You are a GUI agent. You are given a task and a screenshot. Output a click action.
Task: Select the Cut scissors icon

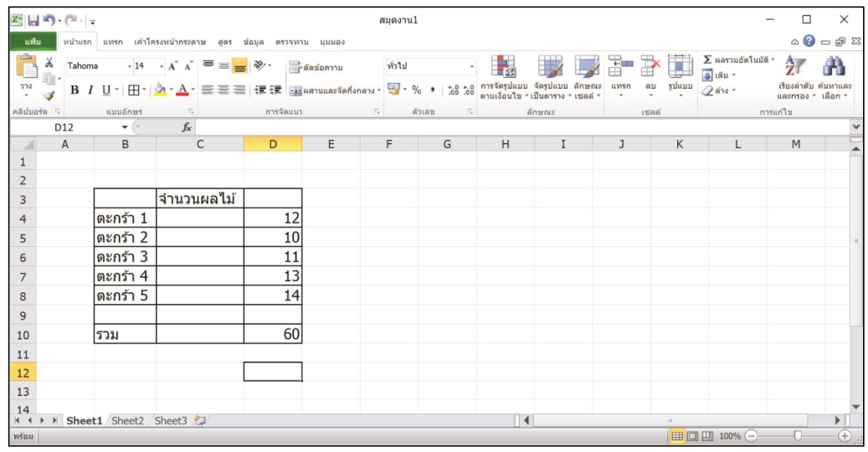tap(49, 64)
